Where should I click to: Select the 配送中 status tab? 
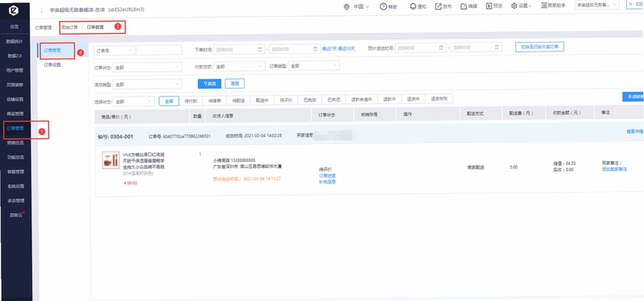pyautogui.click(x=262, y=100)
